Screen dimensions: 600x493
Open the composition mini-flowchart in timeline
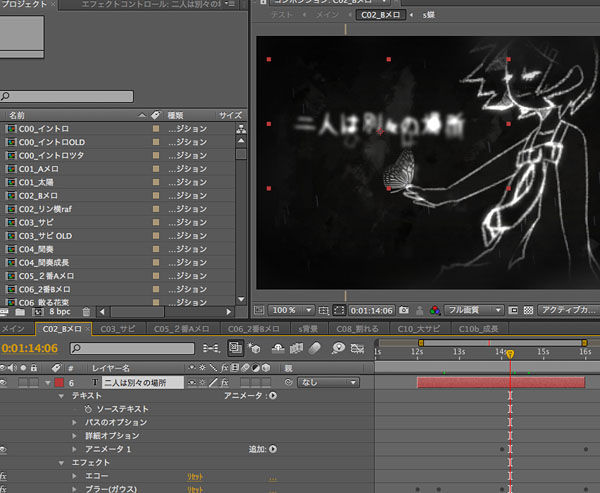211,348
